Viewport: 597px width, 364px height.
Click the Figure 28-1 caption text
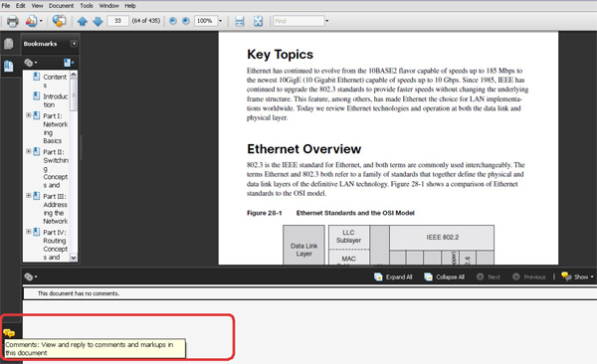tap(330, 213)
